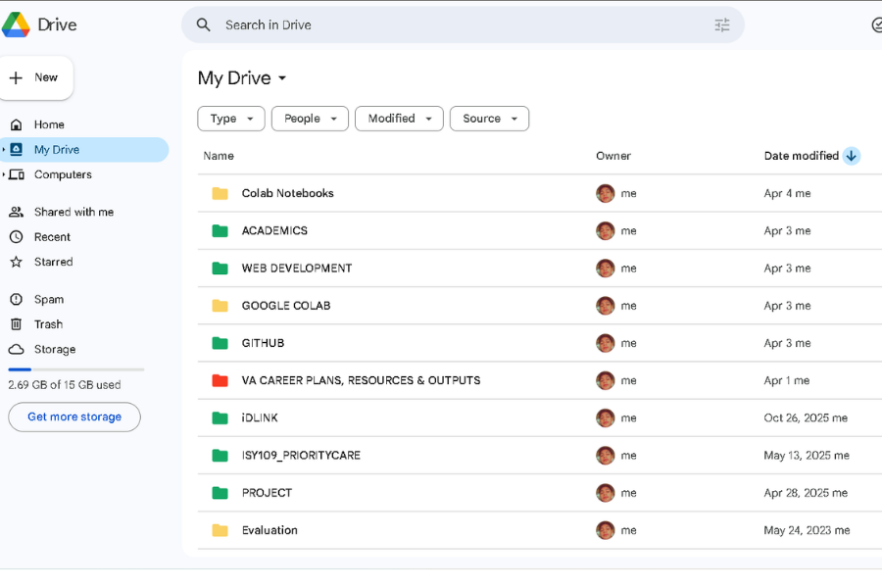Select the 'VA CAREER PLANS, RESOURCES & OUTPUTS' name
Screen dimensions: 882x588
point(361,380)
